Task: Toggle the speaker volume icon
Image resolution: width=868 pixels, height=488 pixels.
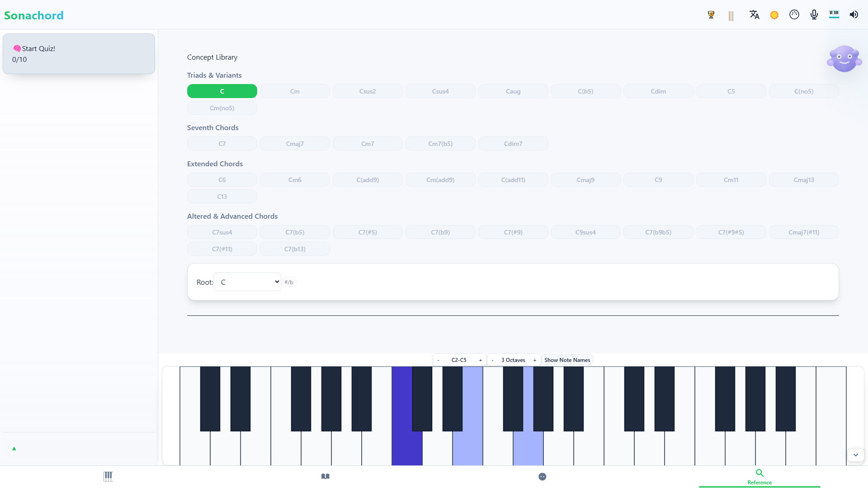Action: [x=854, y=15]
